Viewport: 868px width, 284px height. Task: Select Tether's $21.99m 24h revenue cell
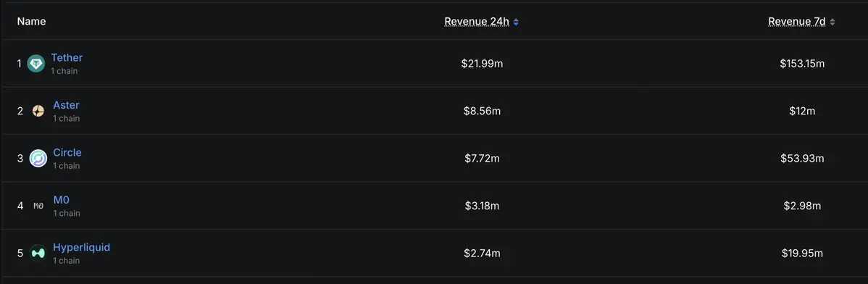click(x=482, y=64)
